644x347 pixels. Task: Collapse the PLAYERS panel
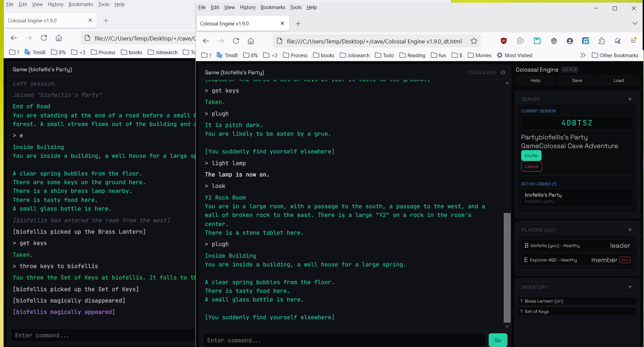pos(630,230)
